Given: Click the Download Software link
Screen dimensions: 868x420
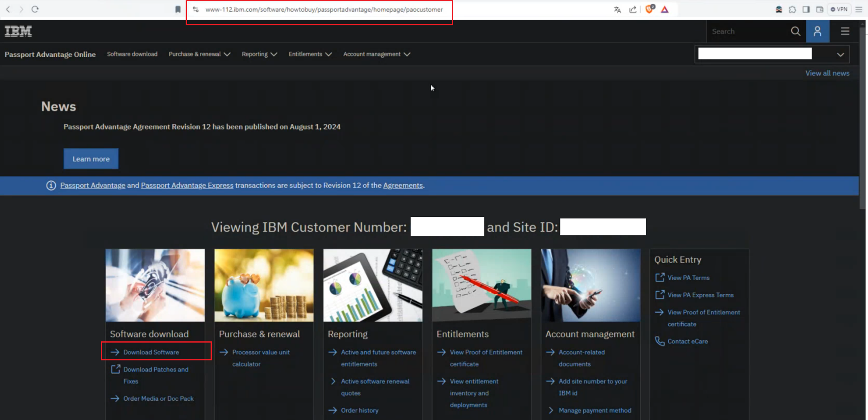Looking at the screenshot, I should pyautogui.click(x=151, y=352).
